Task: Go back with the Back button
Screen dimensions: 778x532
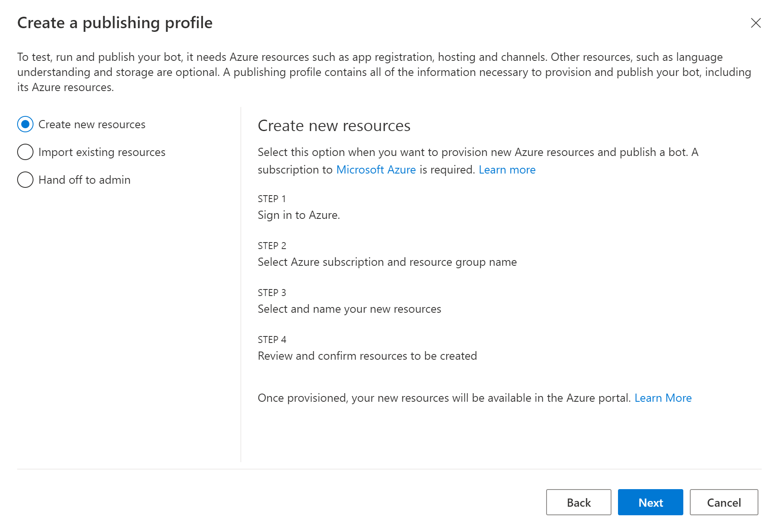Action: [x=578, y=503]
